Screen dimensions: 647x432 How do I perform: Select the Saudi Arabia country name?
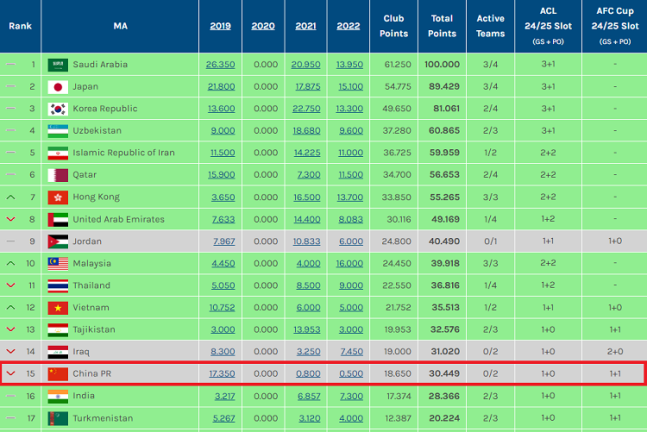[x=100, y=64]
